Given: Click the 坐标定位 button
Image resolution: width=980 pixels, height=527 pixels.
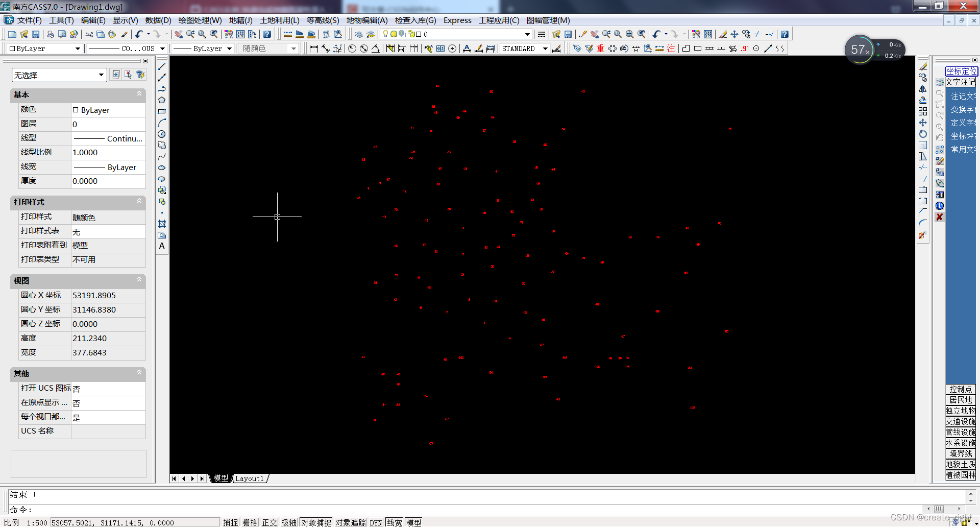Looking at the screenshot, I should pyautogui.click(x=961, y=71).
